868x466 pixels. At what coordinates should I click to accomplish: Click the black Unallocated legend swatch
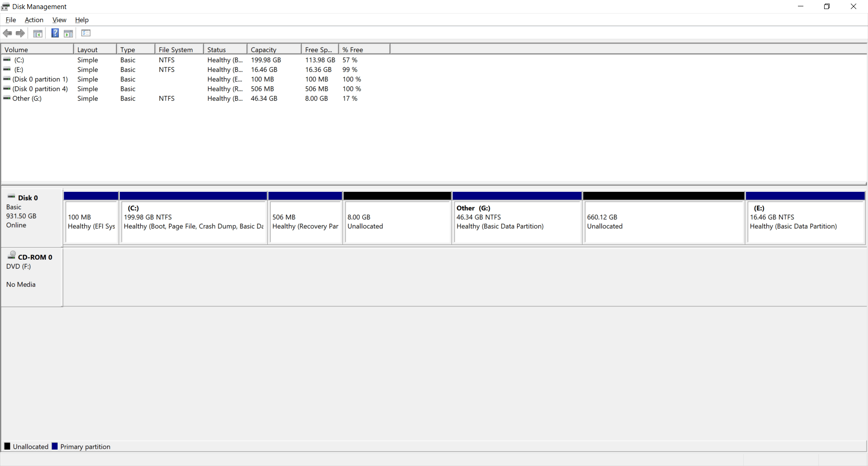coord(7,446)
